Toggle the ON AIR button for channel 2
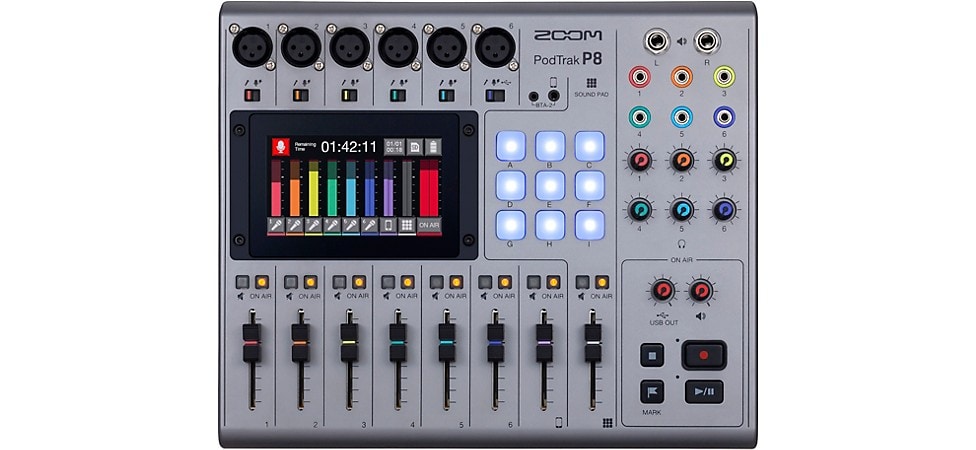The image size is (976, 450). pyautogui.click(x=310, y=282)
